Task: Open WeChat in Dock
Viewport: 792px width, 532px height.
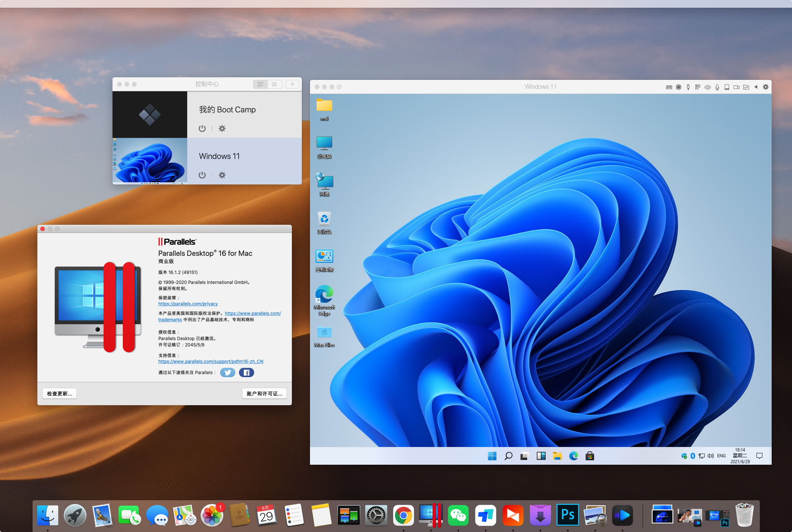Action: tap(458, 515)
